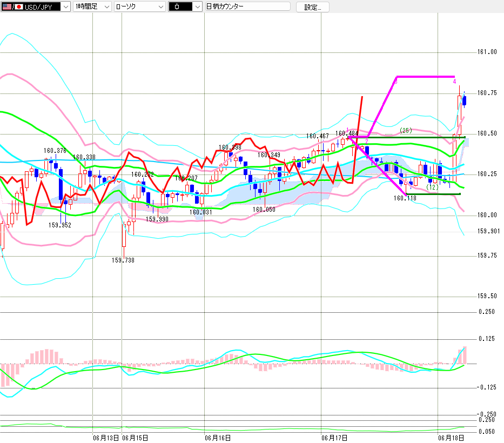Expand the black candlestick style selector arrow
504x443 pixels.
198,6
